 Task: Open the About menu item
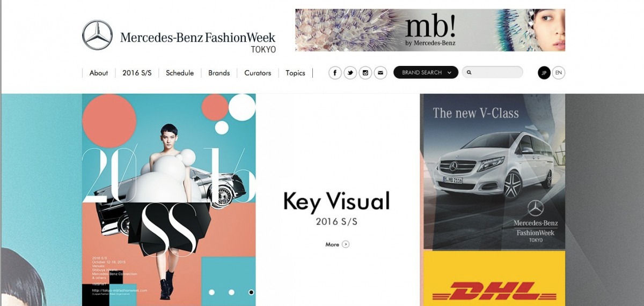pos(99,73)
